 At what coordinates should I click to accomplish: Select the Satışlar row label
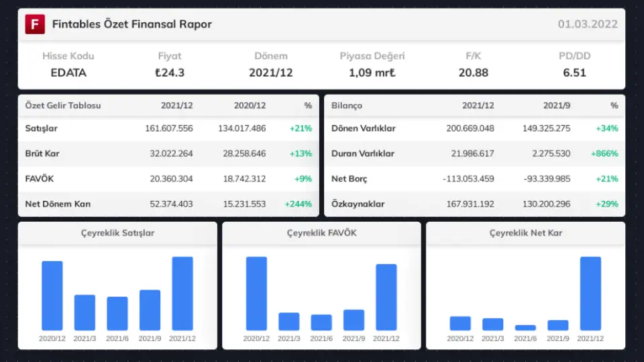[x=42, y=128]
